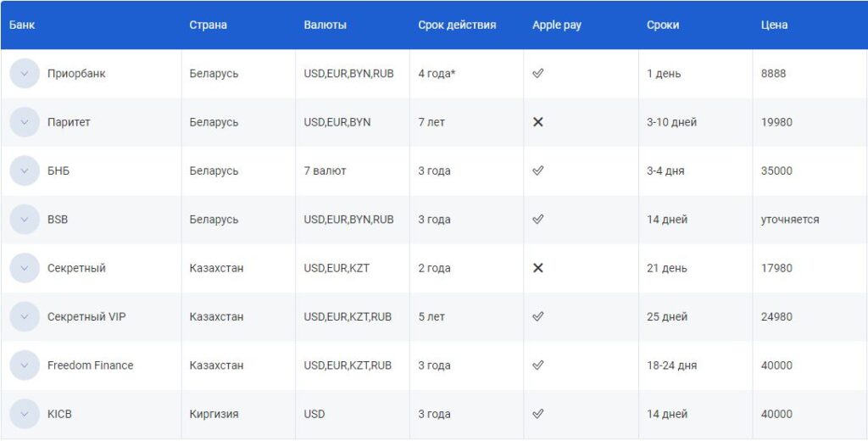Expand the Freedom Finance row
This screenshot has height=441, width=868.
click(25, 366)
